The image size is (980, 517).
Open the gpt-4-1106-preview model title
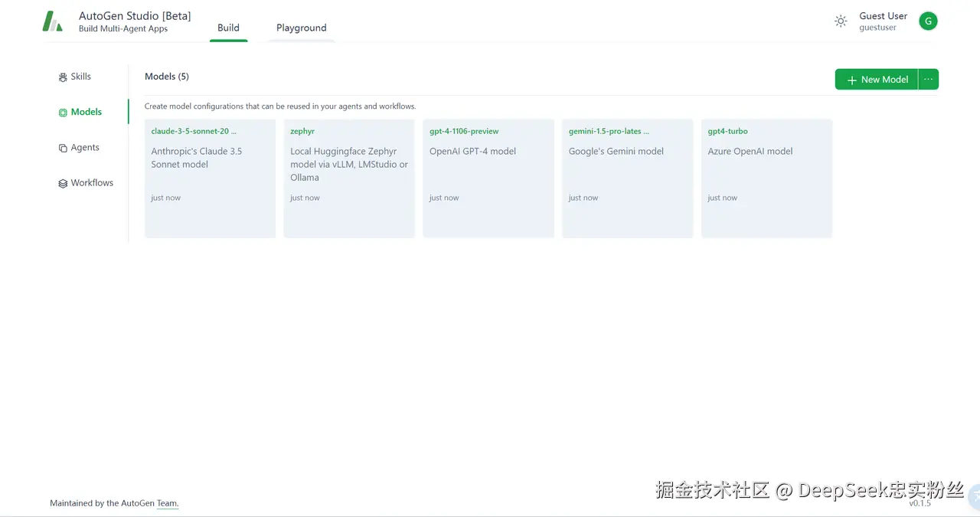point(464,131)
